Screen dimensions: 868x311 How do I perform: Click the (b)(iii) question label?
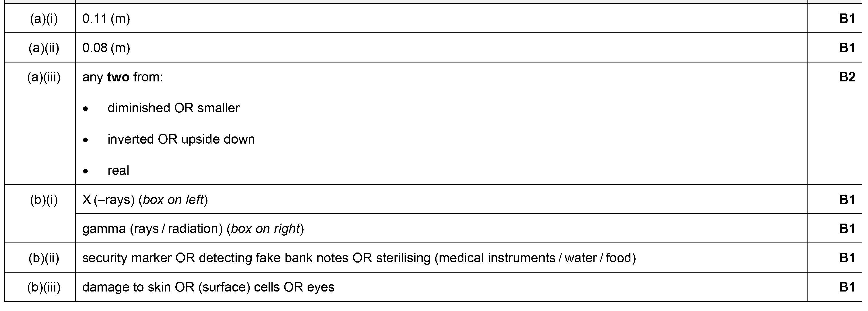tap(44, 287)
